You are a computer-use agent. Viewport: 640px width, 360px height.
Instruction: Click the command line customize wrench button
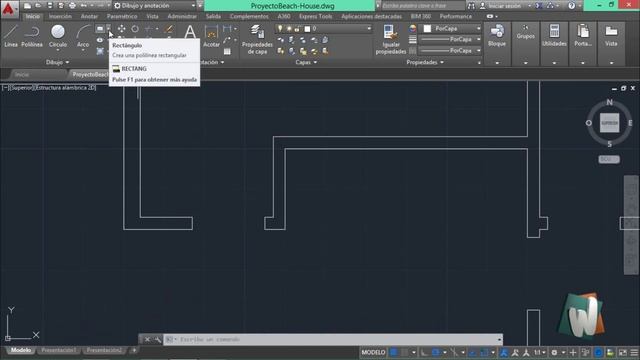158,340
